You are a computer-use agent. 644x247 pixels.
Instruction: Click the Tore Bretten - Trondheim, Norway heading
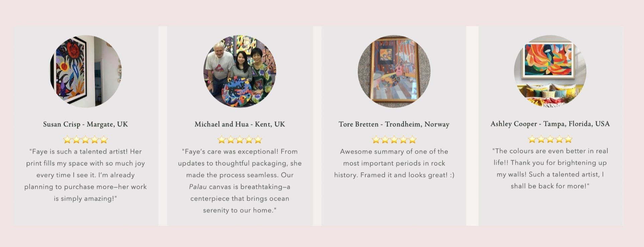(394, 124)
